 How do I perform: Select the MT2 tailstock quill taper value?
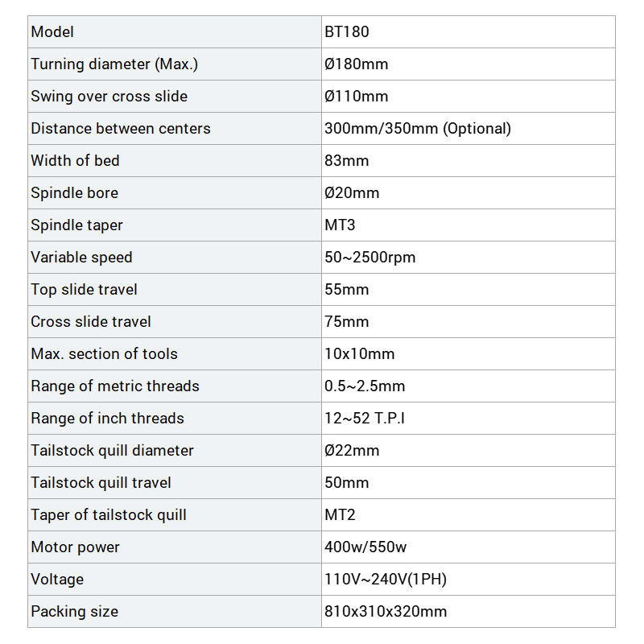pyautogui.click(x=340, y=514)
